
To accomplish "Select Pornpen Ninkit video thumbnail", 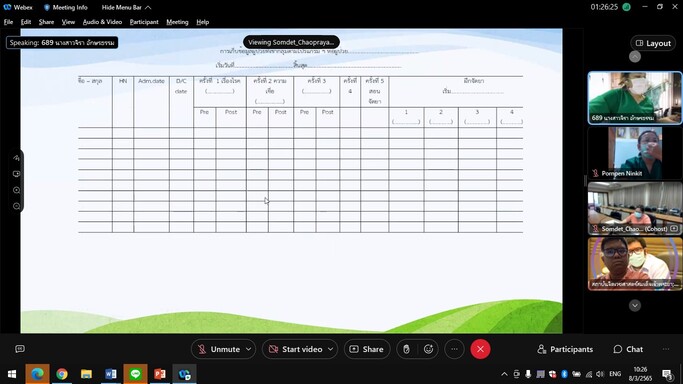I will tap(635, 153).
